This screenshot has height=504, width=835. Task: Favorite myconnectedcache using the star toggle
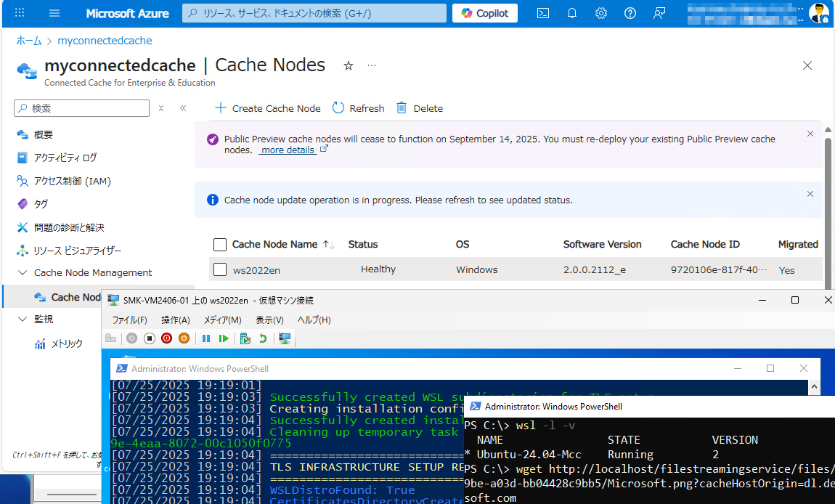[x=348, y=65]
